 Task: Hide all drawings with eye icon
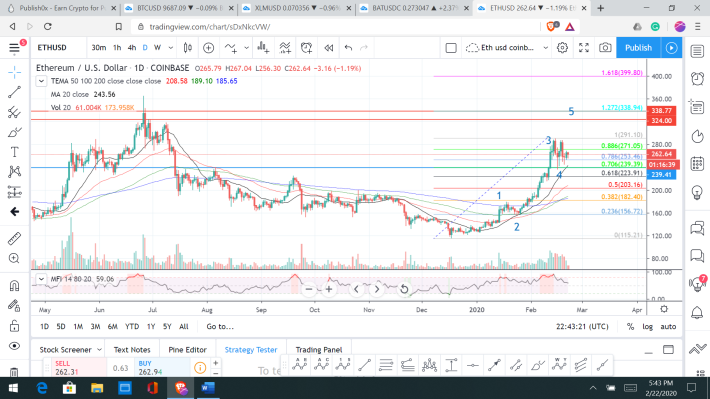(x=14, y=346)
